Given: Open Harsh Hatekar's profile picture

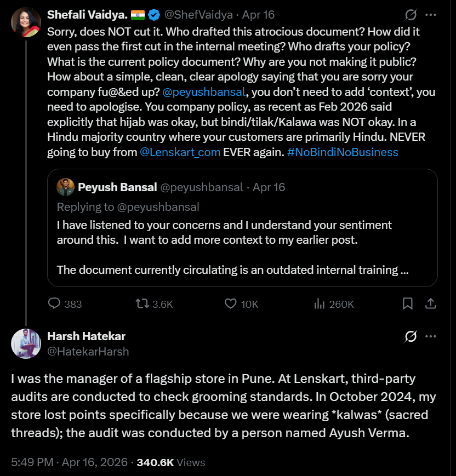Looking at the screenshot, I should (x=26, y=343).
